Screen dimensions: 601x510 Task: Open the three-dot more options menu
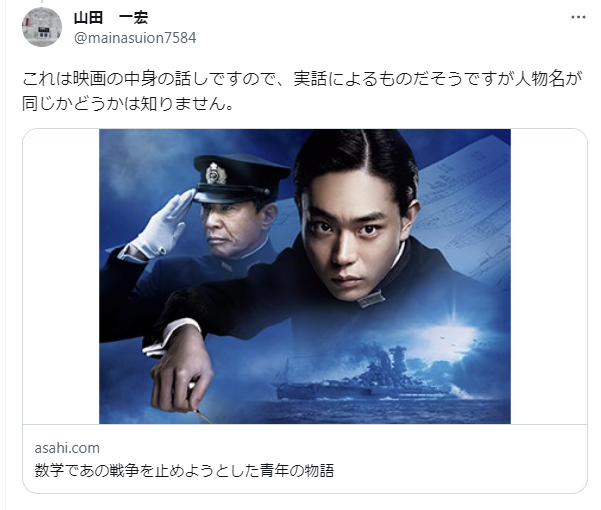tap(578, 18)
